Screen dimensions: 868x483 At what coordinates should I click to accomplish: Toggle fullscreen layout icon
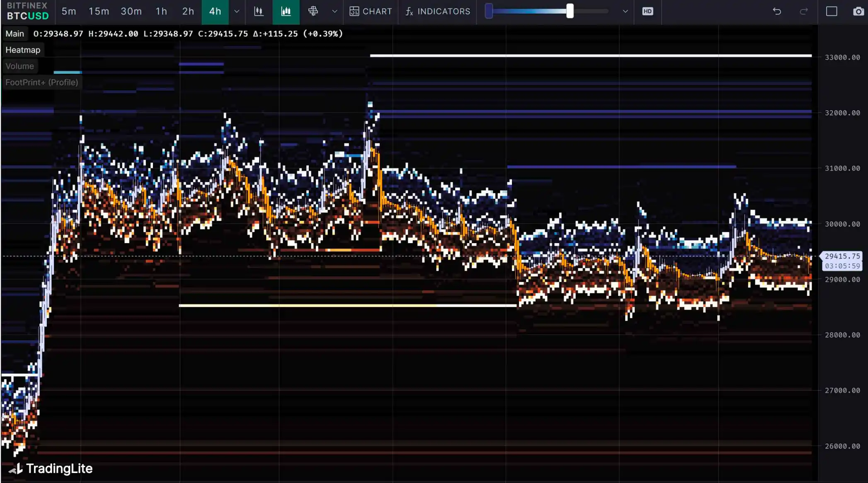point(832,12)
